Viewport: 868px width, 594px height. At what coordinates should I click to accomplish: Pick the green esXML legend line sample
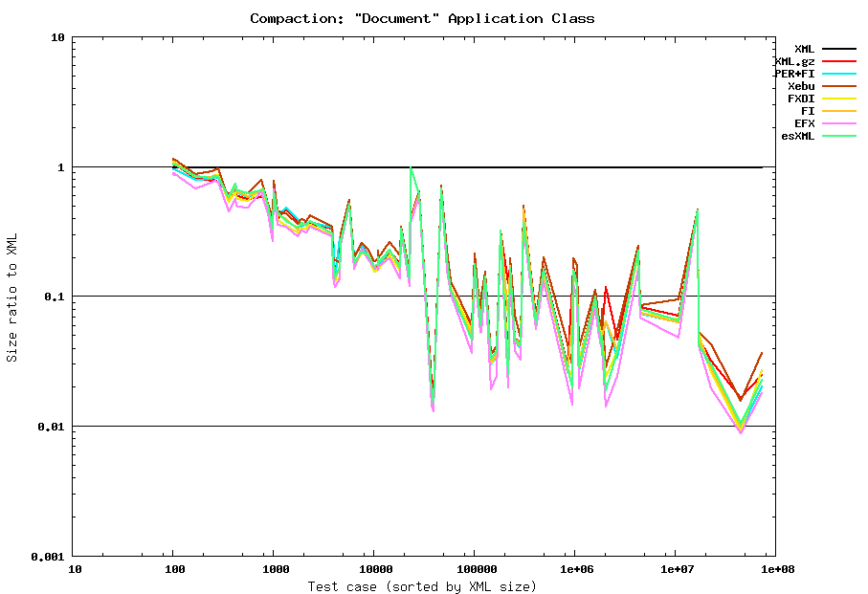(x=838, y=136)
